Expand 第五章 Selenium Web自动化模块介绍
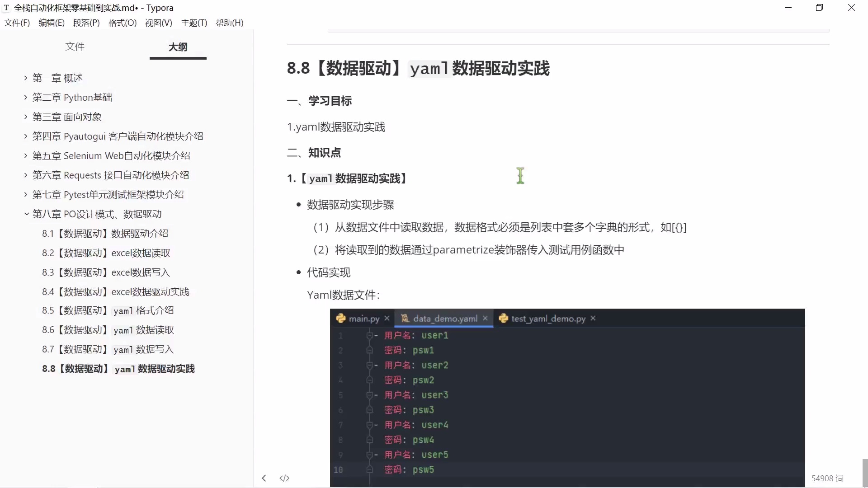This screenshot has height=488, width=868. click(x=26, y=156)
